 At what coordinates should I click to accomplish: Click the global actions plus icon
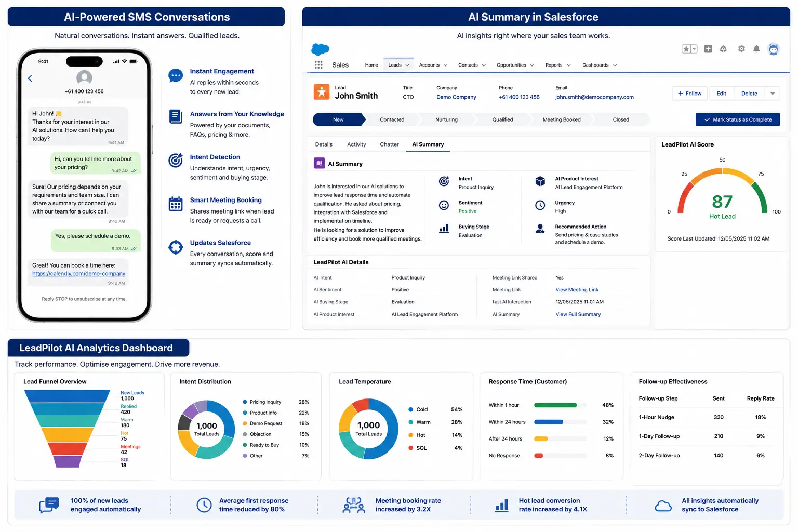pyautogui.click(x=708, y=49)
